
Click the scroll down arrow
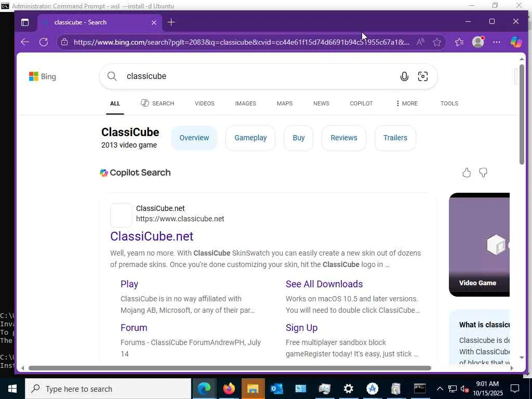(522, 357)
